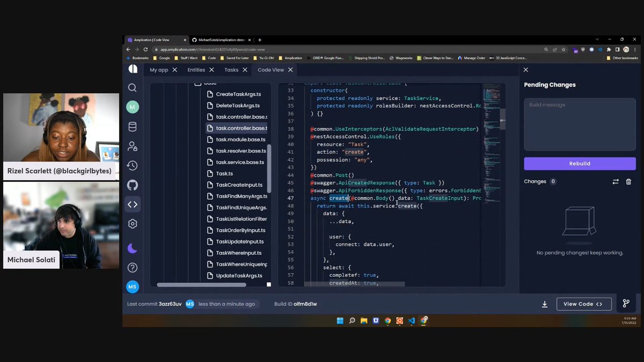Switch to the Tasks tab
The height and width of the screenshot is (362, 644).
(231, 70)
